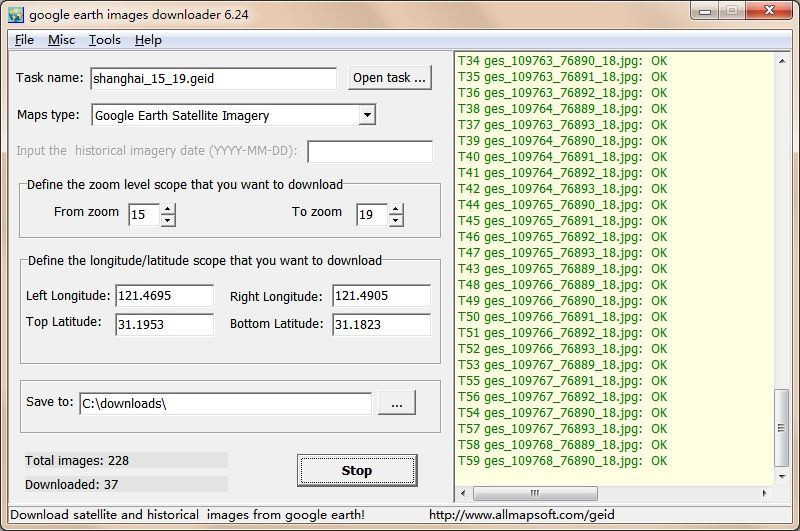Increase the From zoom level
The width and height of the screenshot is (800, 531).
tap(168, 209)
